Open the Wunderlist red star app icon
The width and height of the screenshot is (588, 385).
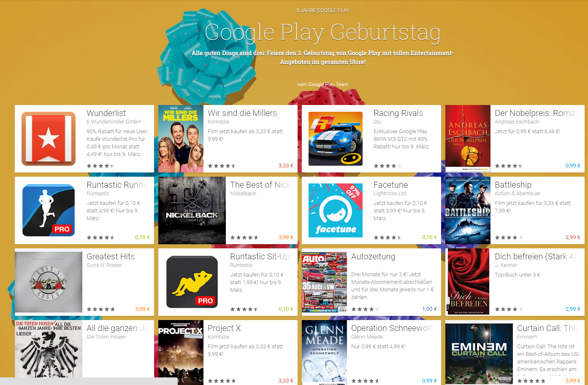pos(49,139)
